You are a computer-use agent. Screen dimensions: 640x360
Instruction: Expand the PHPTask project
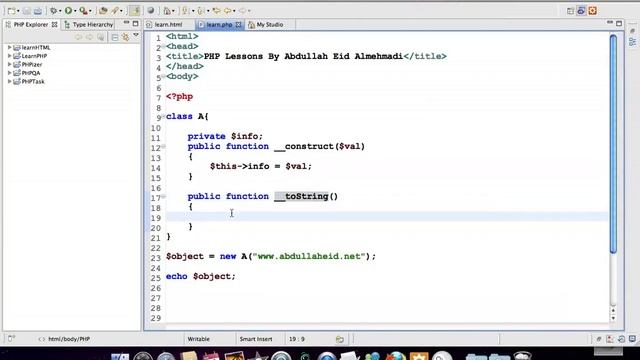[x=9, y=81]
